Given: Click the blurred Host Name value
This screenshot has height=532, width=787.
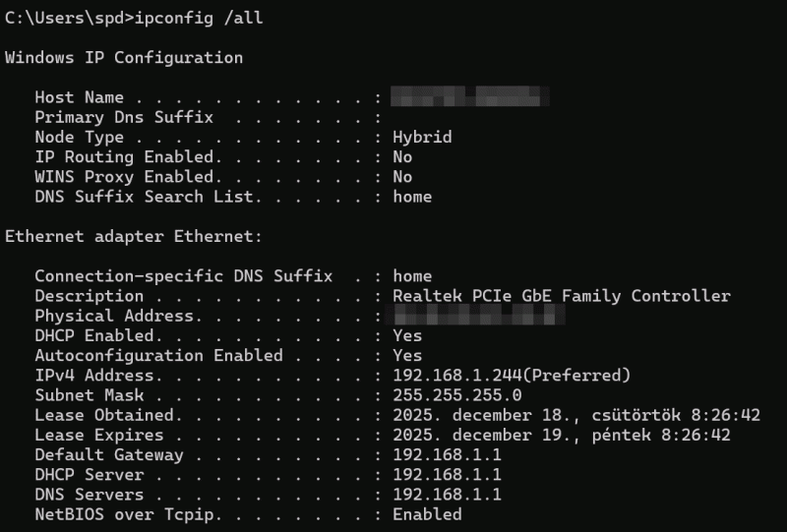Looking at the screenshot, I should pyautogui.click(x=469, y=97).
